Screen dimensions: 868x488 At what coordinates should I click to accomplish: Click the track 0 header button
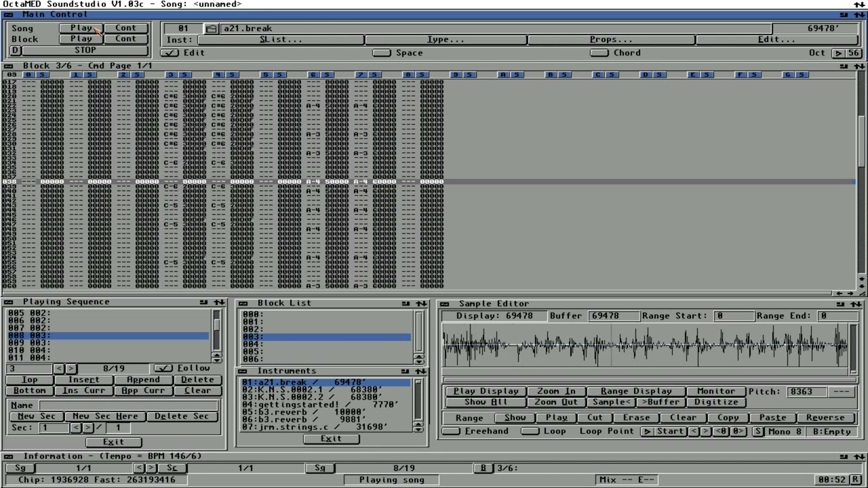[28, 75]
